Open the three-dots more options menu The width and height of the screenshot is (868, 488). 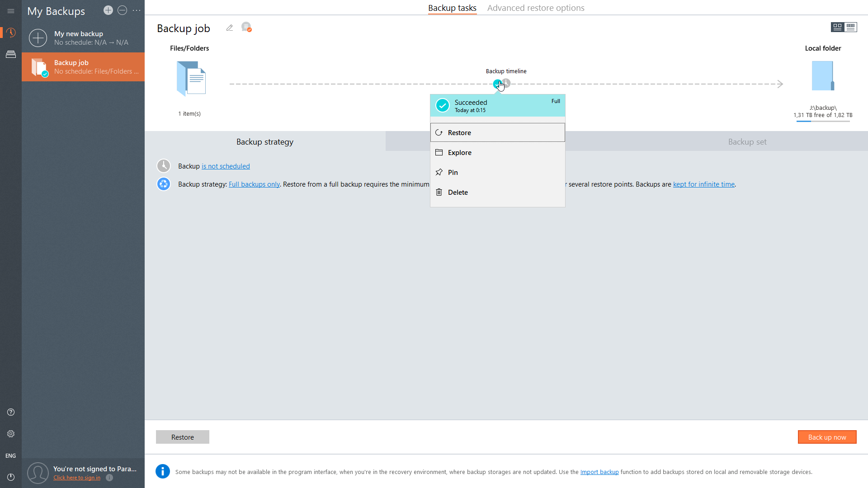click(137, 10)
